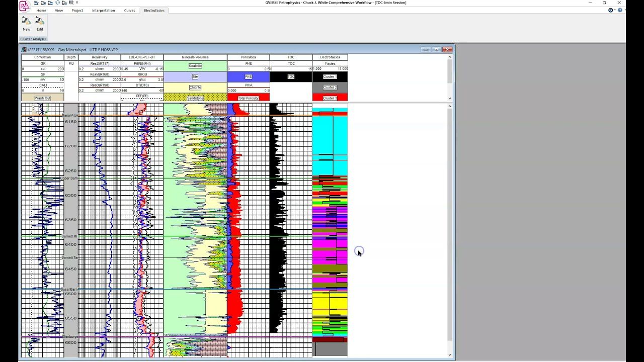The height and width of the screenshot is (362, 644).
Task: Click the blue PHIE curve header
Action: click(248, 76)
